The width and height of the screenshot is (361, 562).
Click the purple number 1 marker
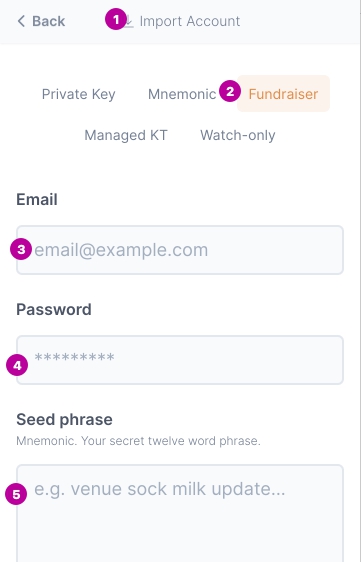click(x=115, y=19)
